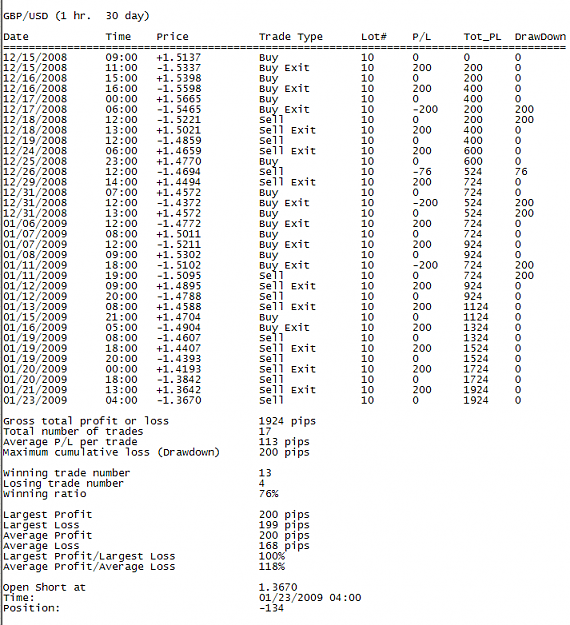Click the price value +1.5398
This screenshot has height=625, width=570.
point(179,78)
